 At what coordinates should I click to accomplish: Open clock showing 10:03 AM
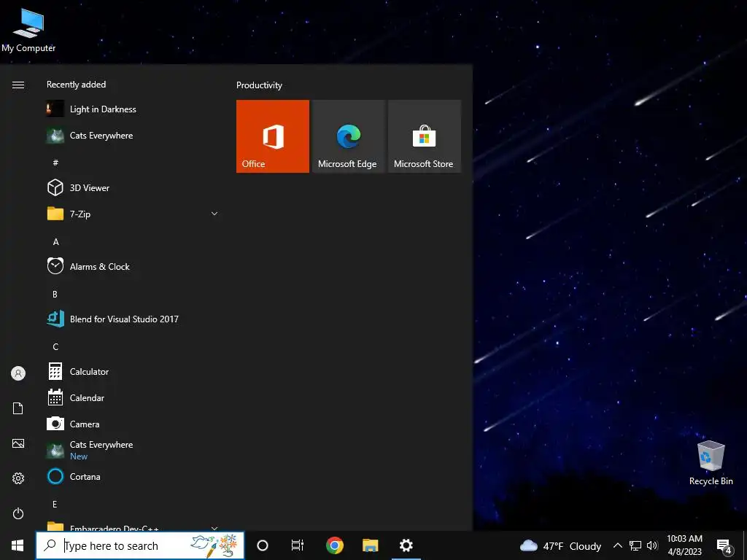click(684, 545)
